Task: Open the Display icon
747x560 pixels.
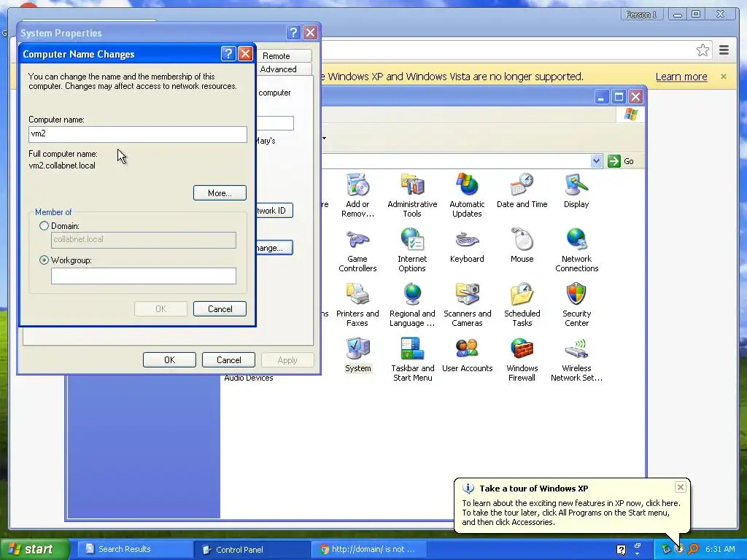Action: click(x=576, y=190)
